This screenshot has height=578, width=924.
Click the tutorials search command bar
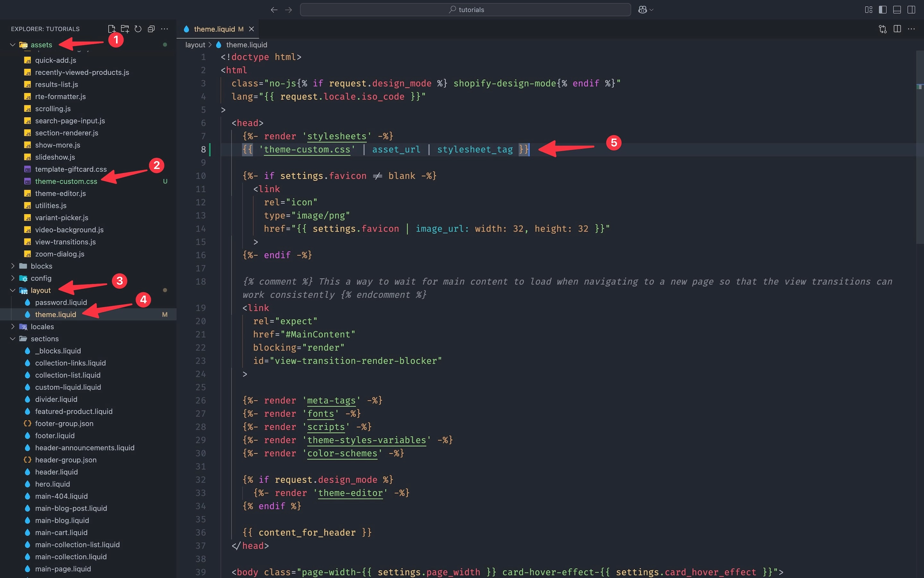[465, 10]
